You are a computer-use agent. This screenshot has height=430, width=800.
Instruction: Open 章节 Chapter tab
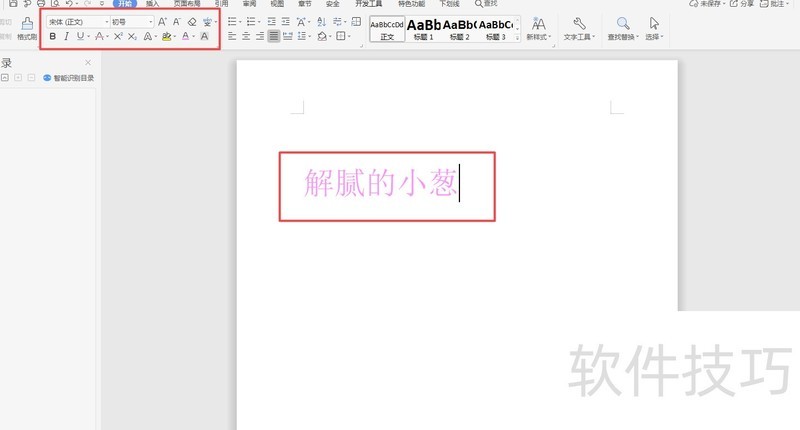coord(305,4)
